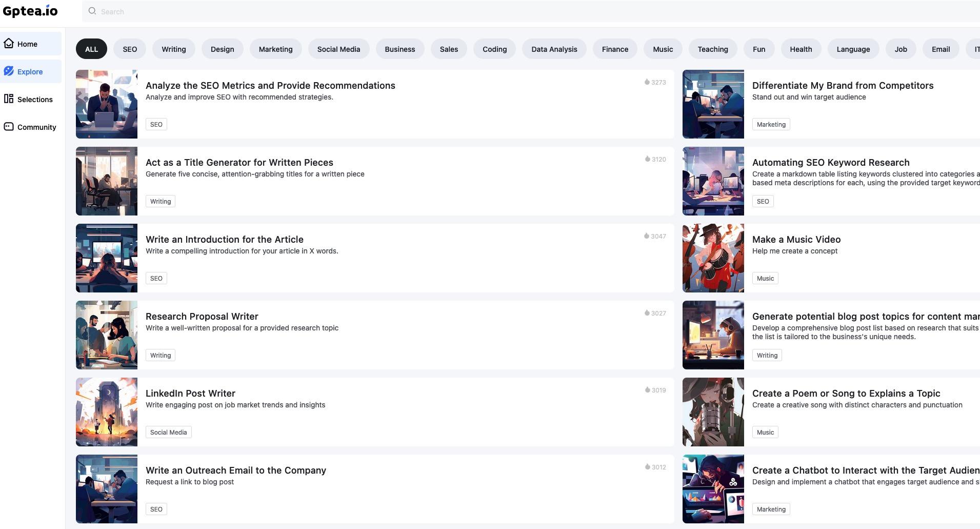Click the Explore rocket icon
980x529 pixels.
point(9,71)
